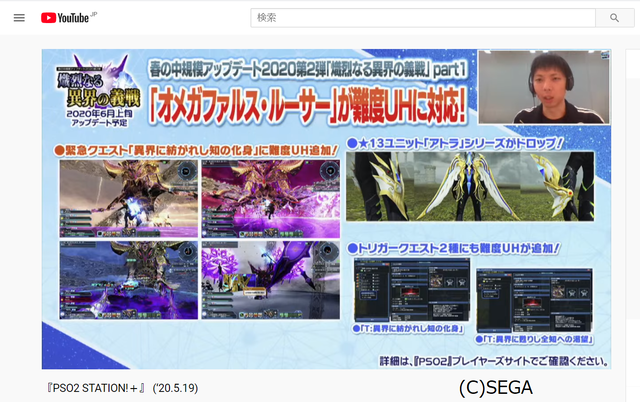Click the top-right purple boss screenshot
This screenshot has width=640, height=402.
[x=271, y=198]
